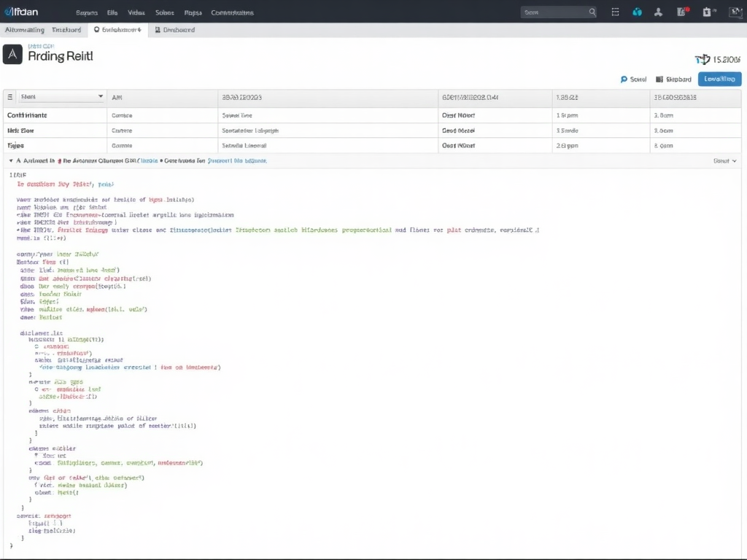Open the last blue link in the code header
Viewport: 747px width, 560px height.
point(237,161)
